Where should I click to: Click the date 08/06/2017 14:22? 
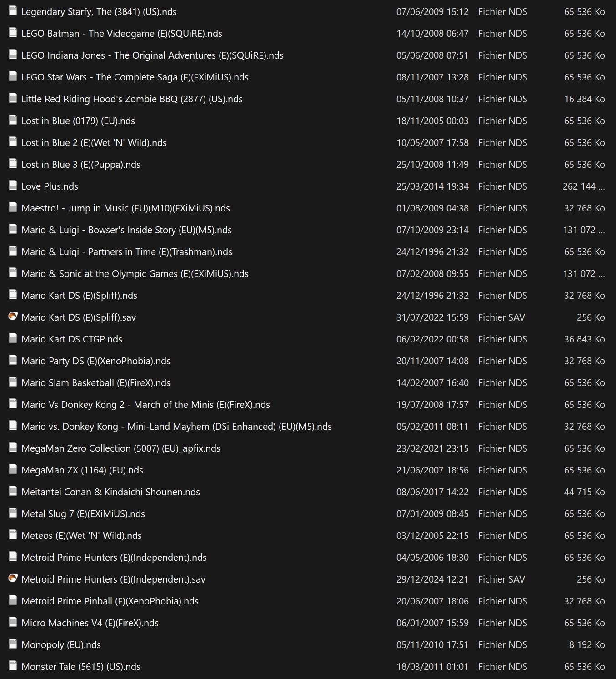point(432,492)
